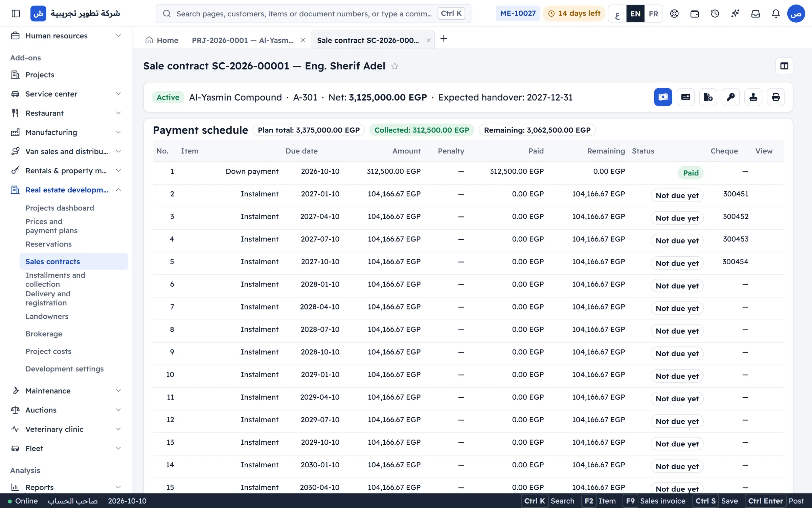Open the AI sparkles assistant icon
This screenshot has height=508, width=812.
pos(735,14)
